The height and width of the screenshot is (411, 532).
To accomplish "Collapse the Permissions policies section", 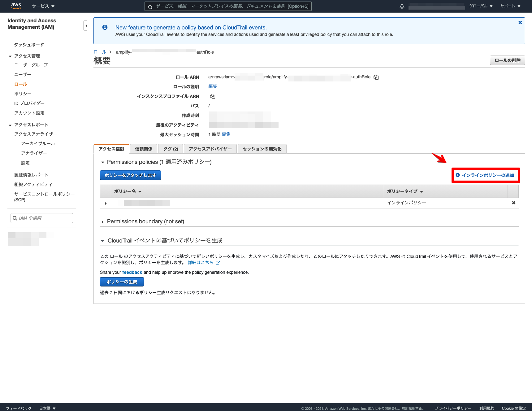I will pyautogui.click(x=103, y=162).
